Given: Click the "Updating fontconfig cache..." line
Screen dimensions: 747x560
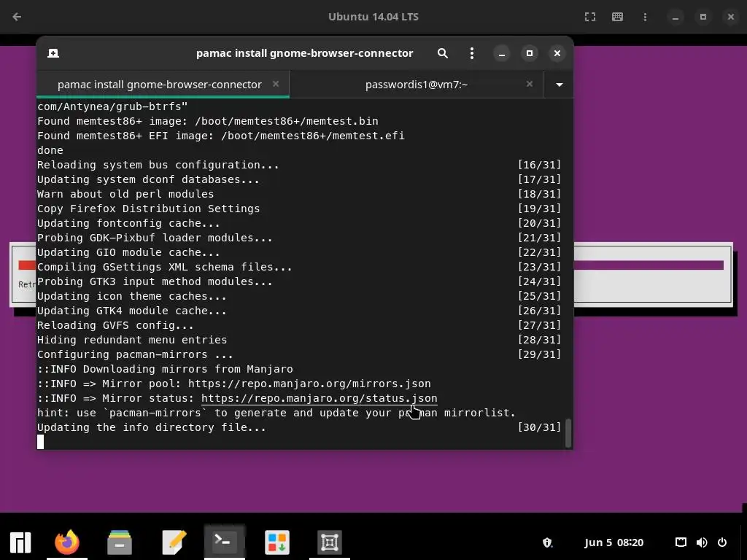Looking at the screenshot, I should tap(128, 223).
